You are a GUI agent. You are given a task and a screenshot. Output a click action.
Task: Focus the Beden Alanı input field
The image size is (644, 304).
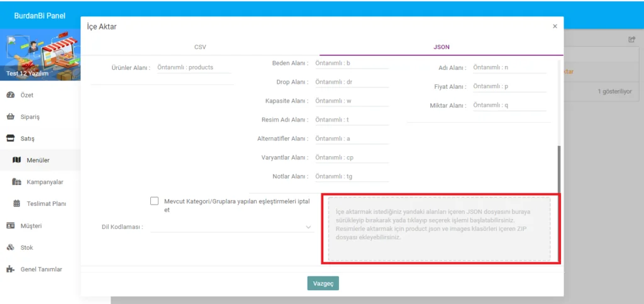point(352,64)
